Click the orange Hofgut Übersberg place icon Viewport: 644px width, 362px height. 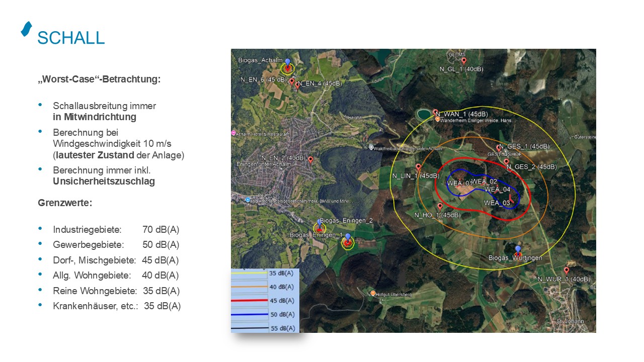pyautogui.click(x=373, y=294)
